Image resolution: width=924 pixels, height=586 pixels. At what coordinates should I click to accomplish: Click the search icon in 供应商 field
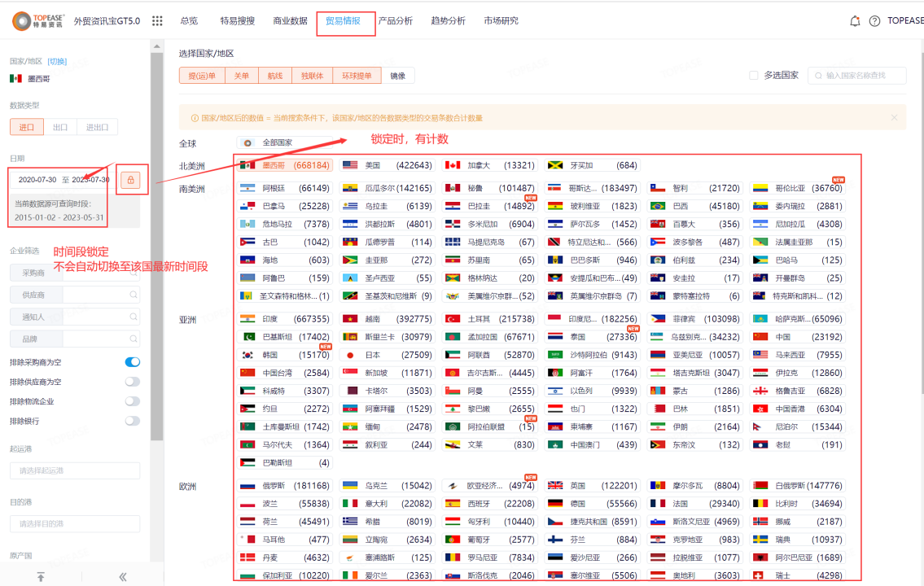click(134, 295)
